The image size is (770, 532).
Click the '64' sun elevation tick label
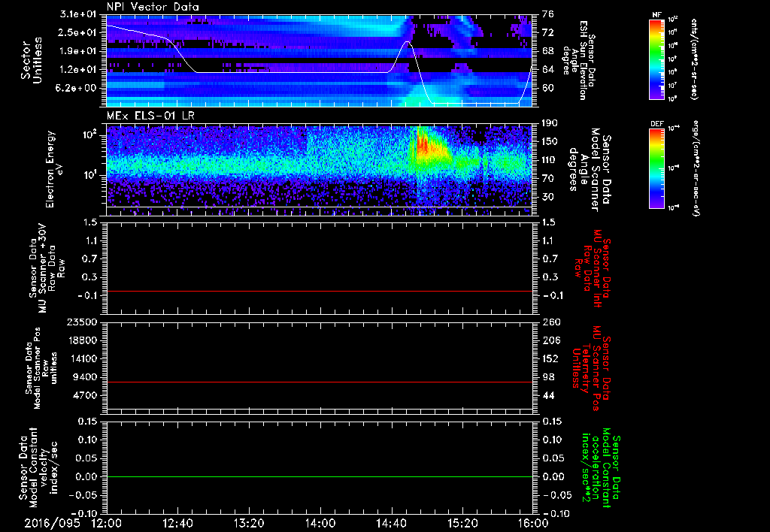[x=548, y=70]
